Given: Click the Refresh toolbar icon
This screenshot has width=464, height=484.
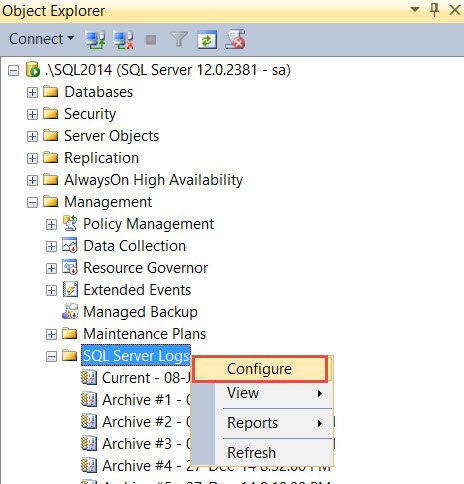Looking at the screenshot, I should point(207,40).
